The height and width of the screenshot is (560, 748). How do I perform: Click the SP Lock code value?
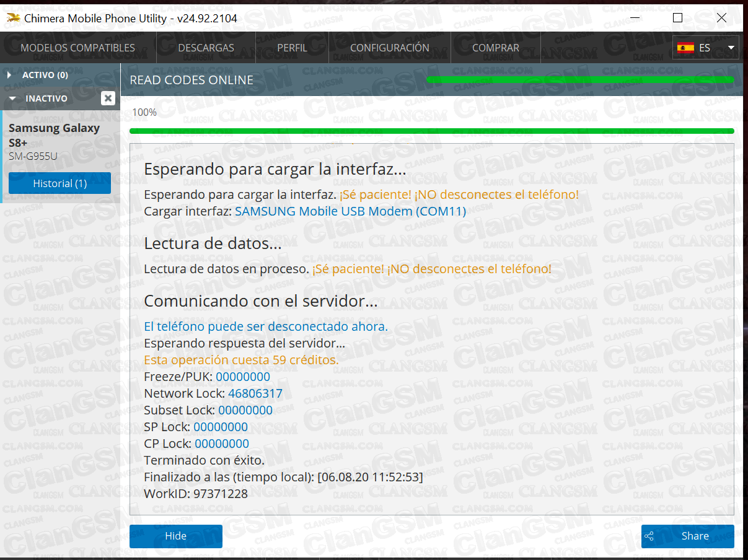point(221,427)
